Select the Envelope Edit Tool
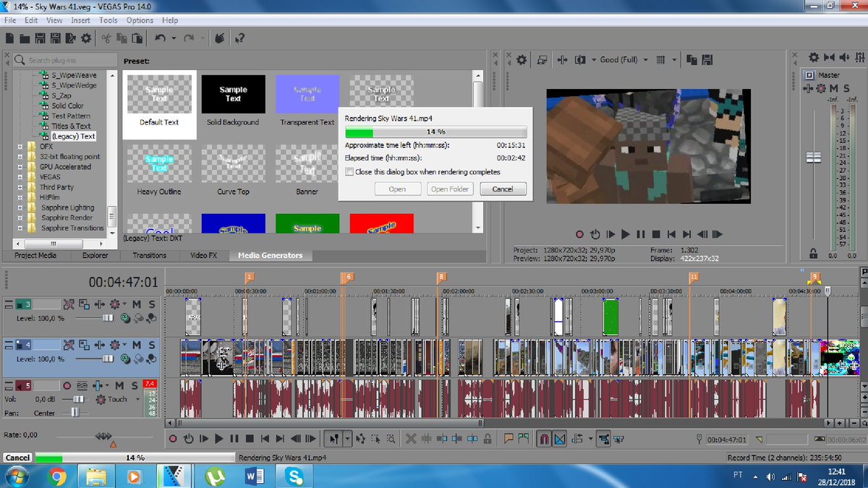Screen dimensions: 868x488 360,439
